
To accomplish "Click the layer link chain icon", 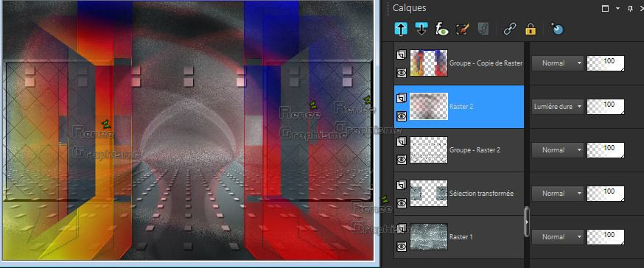I will (510, 29).
